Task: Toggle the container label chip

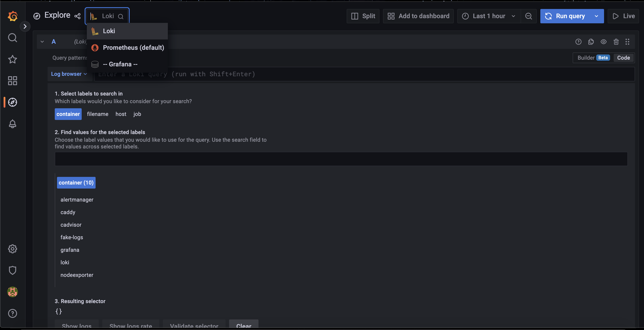Action: (x=68, y=114)
